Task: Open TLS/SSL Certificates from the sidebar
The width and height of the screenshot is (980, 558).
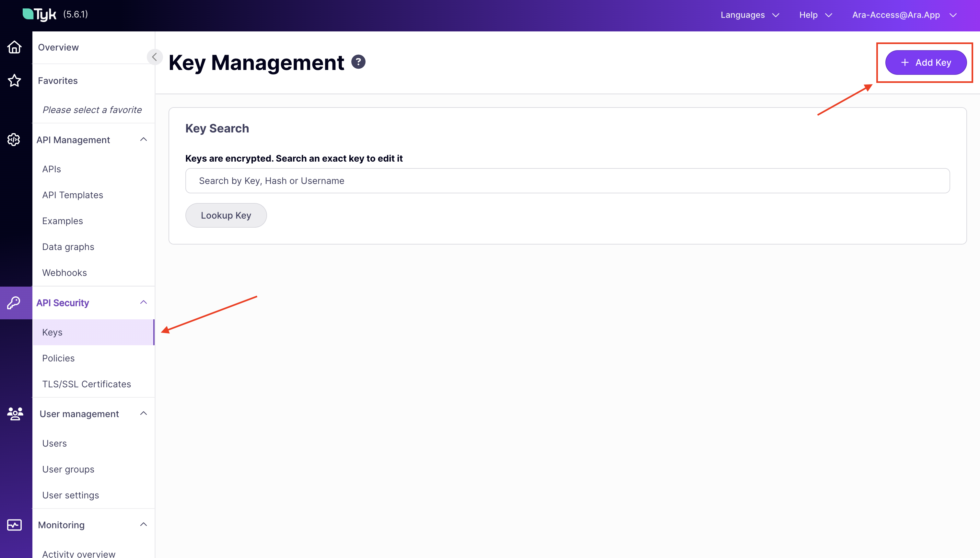Action: (x=86, y=384)
